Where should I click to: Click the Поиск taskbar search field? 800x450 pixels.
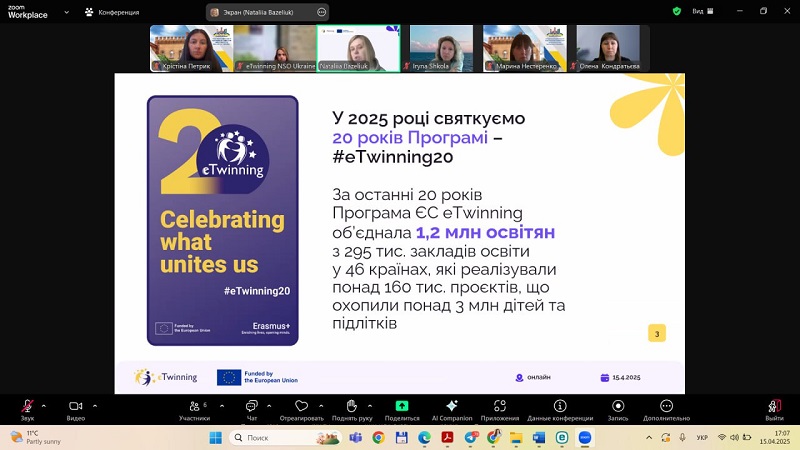286,437
